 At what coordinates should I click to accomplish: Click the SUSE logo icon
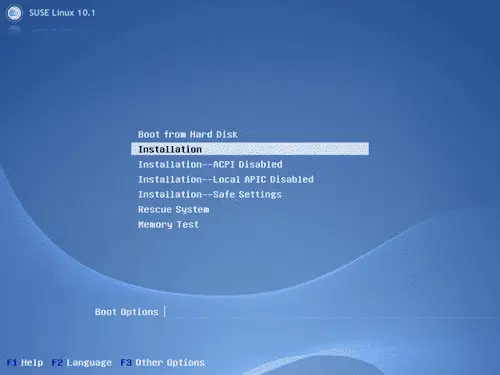(14, 13)
